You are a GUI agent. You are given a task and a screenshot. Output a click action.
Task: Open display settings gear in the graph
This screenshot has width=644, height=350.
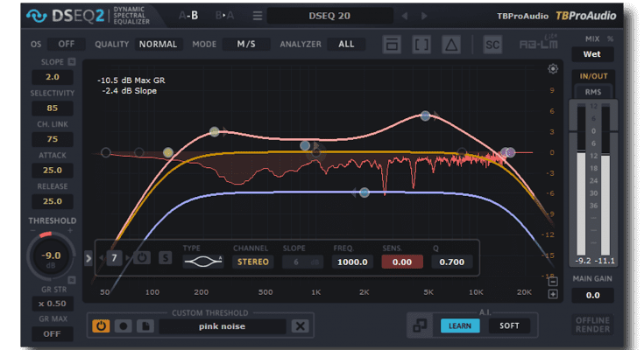tap(553, 69)
